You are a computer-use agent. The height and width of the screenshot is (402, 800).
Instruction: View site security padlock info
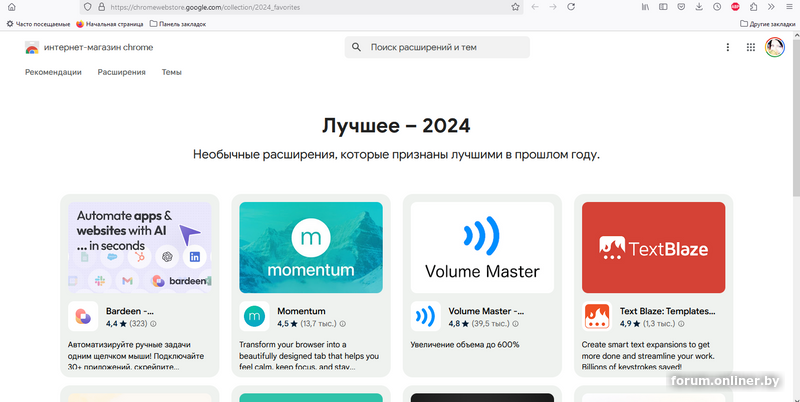click(101, 7)
